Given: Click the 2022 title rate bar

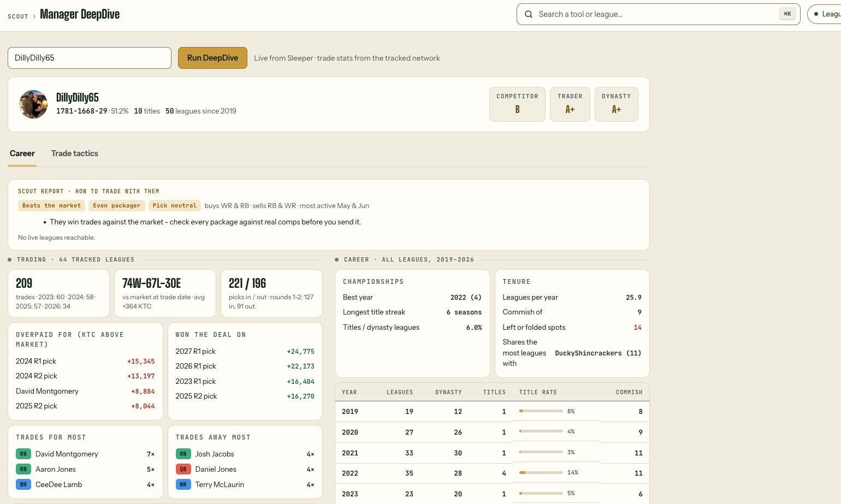Looking at the screenshot, I should [x=541, y=473].
